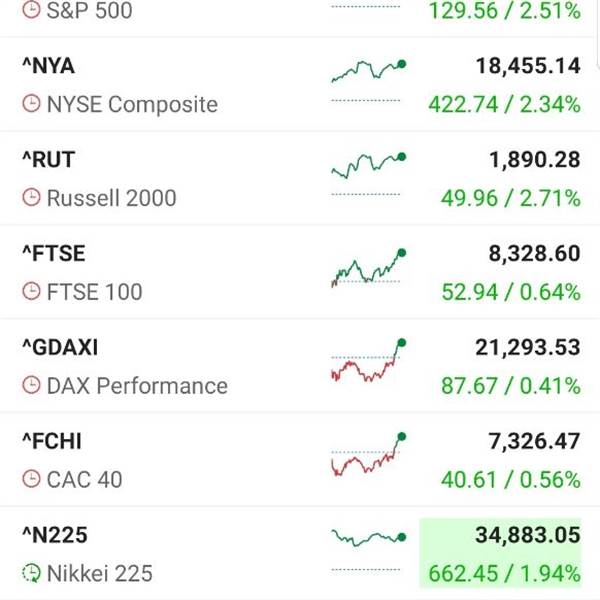Click the clock icon beside FTSE 100
Screen dimensions: 600x600
[x=31, y=291]
